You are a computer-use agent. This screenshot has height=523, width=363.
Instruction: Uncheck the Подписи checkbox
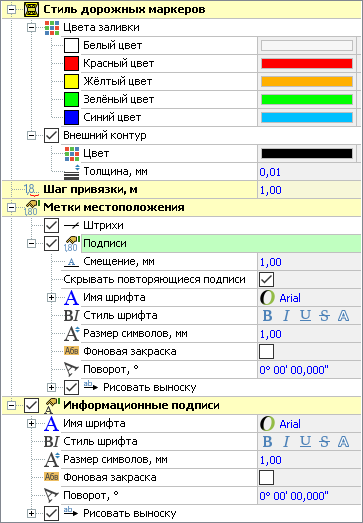coord(52,243)
